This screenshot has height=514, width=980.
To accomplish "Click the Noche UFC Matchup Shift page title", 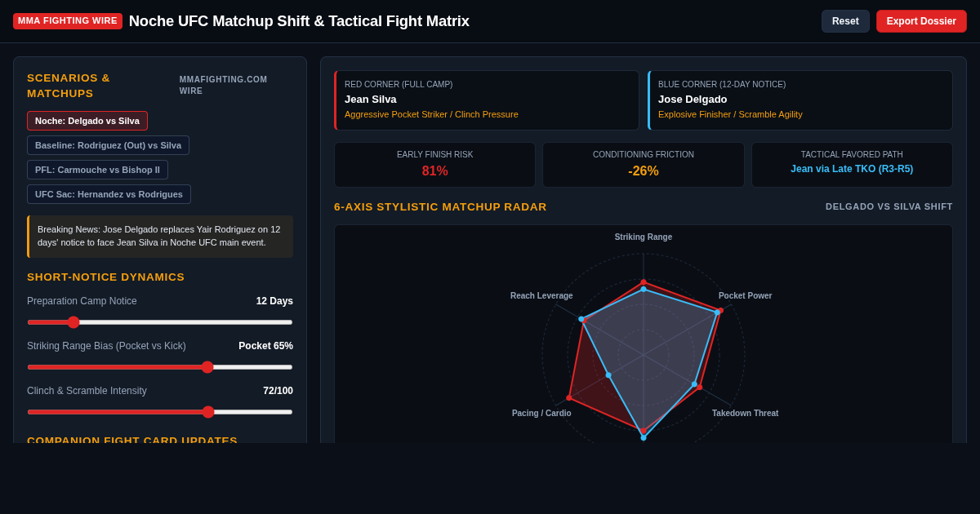I will click(299, 21).
